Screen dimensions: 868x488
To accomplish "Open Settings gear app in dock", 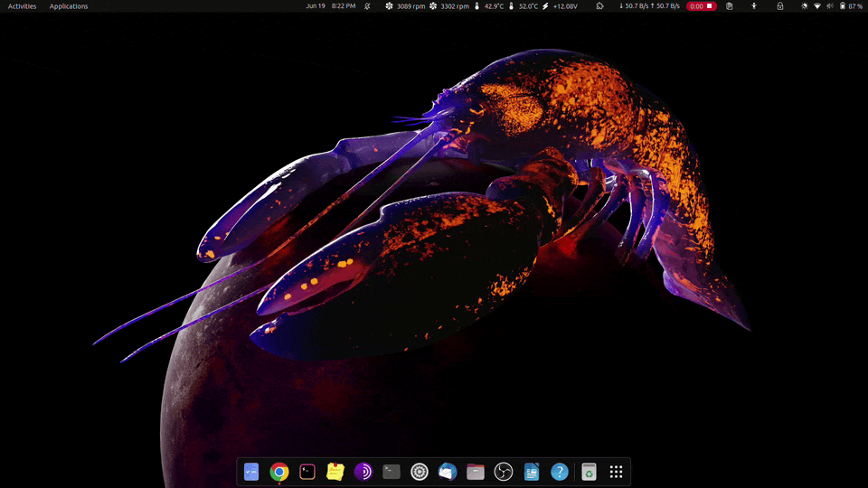I will point(420,472).
